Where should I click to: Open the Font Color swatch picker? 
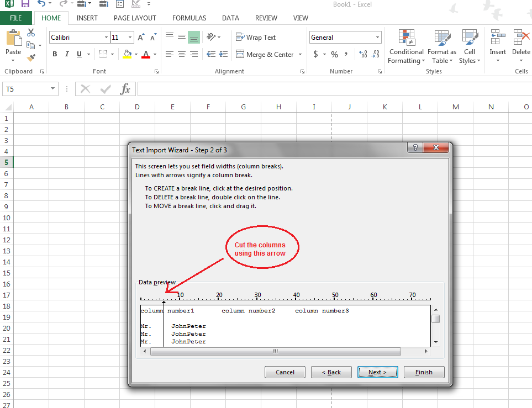point(154,54)
